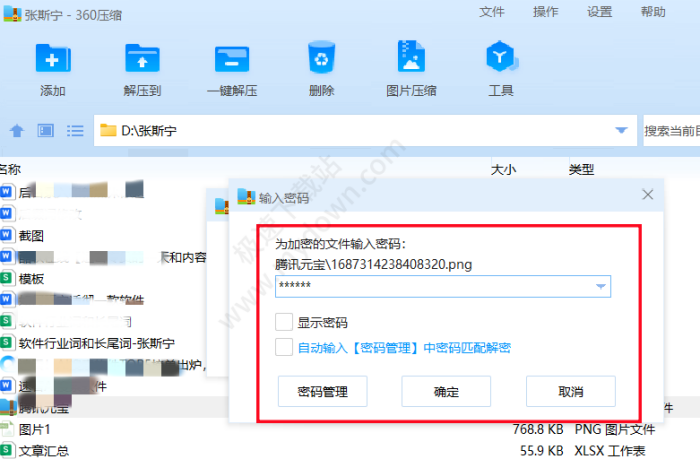The image size is (700, 459).
Task: Click the 添加 (Add) toolbar icon
Action: click(x=53, y=58)
